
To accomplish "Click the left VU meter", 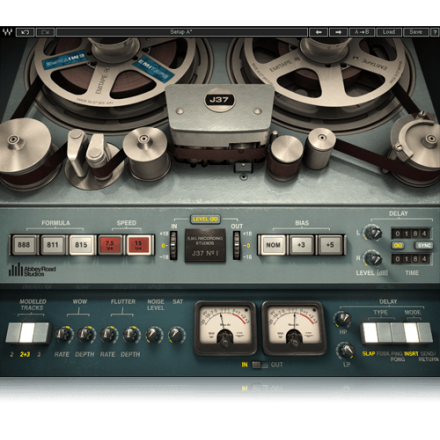I will [x=225, y=328].
